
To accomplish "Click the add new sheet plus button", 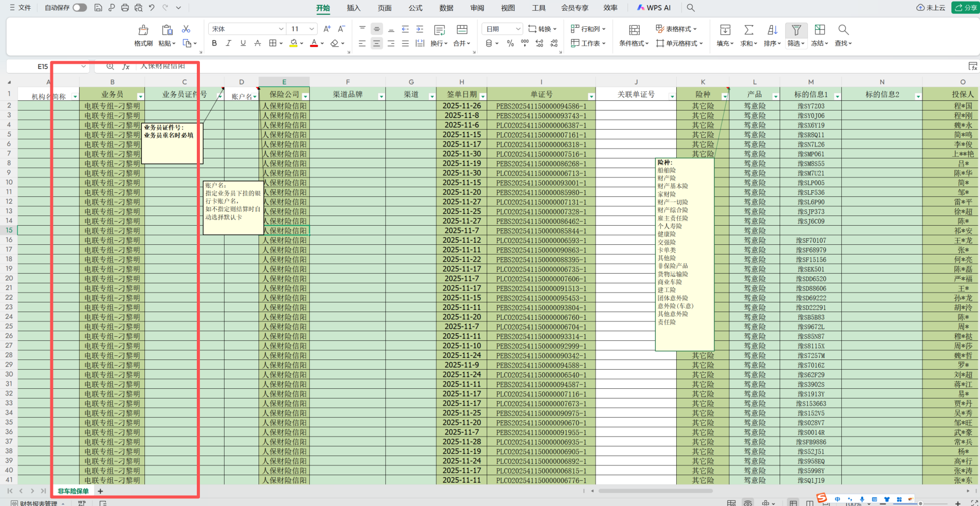I will pyautogui.click(x=100, y=491).
